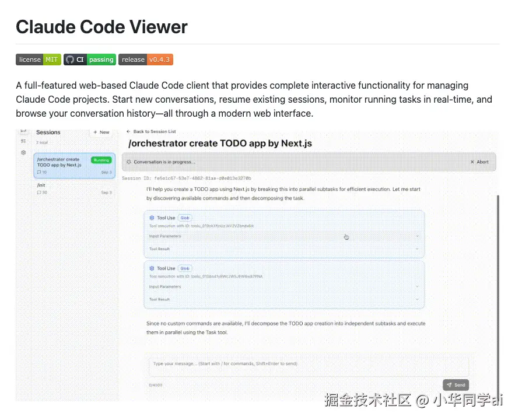Start a session with the New button
The height and width of the screenshot is (420, 515).
[x=101, y=132]
